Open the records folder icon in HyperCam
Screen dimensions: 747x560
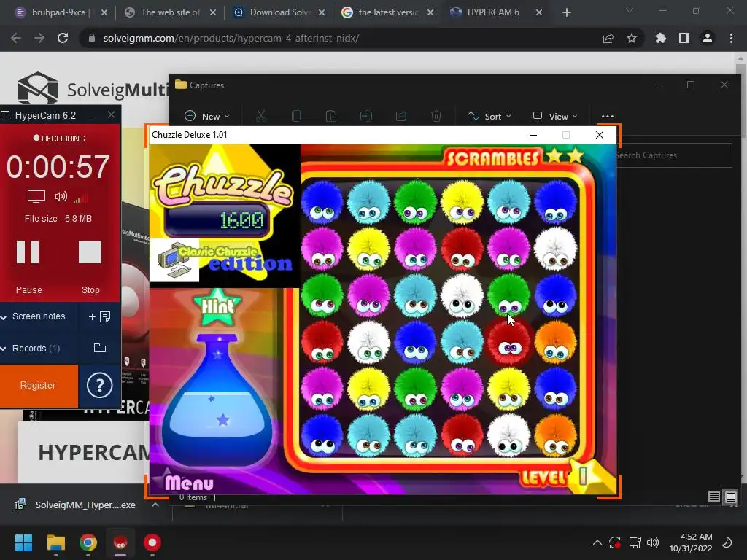coord(99,348)
